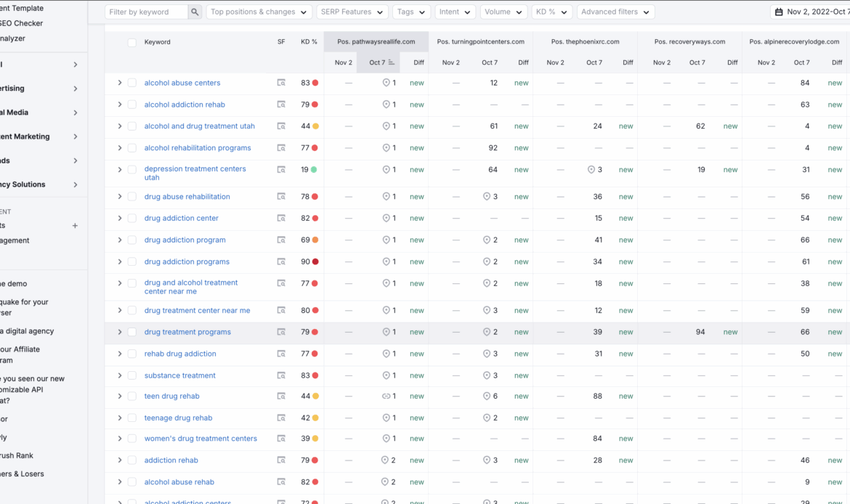Image resolution: width=850 pixels, height=504 pixels.
Task: Toggle the select-all checkbox in Keyword header
Action: pyautogui.click(x=132, y=43)
